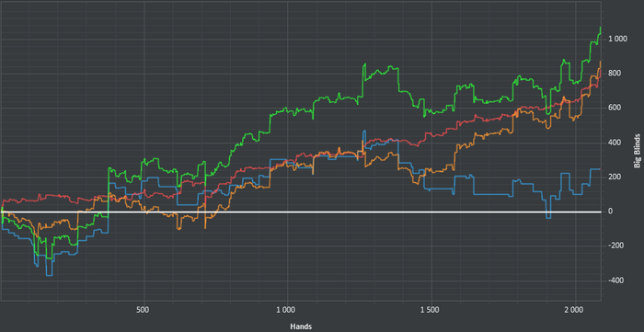Click the 1 500 x-axis label
The height and width of the screenshot is (332, 644).
[x=430, y=309]
